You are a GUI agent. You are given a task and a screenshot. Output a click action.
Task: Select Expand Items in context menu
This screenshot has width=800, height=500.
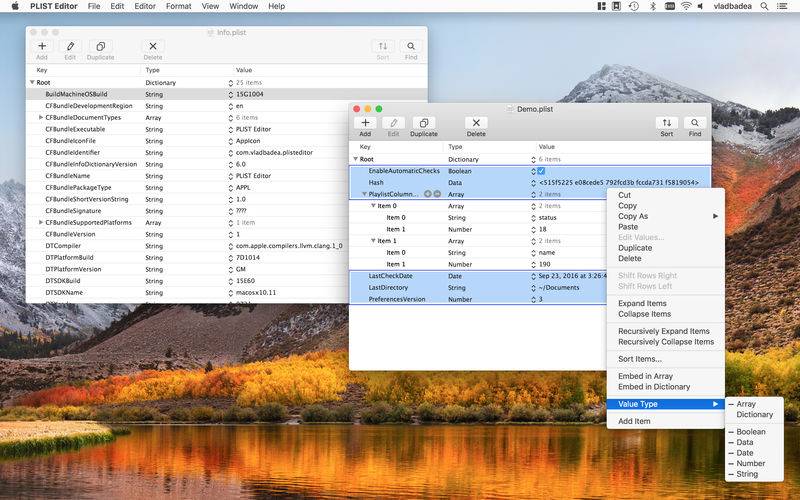tap(665, 304)
